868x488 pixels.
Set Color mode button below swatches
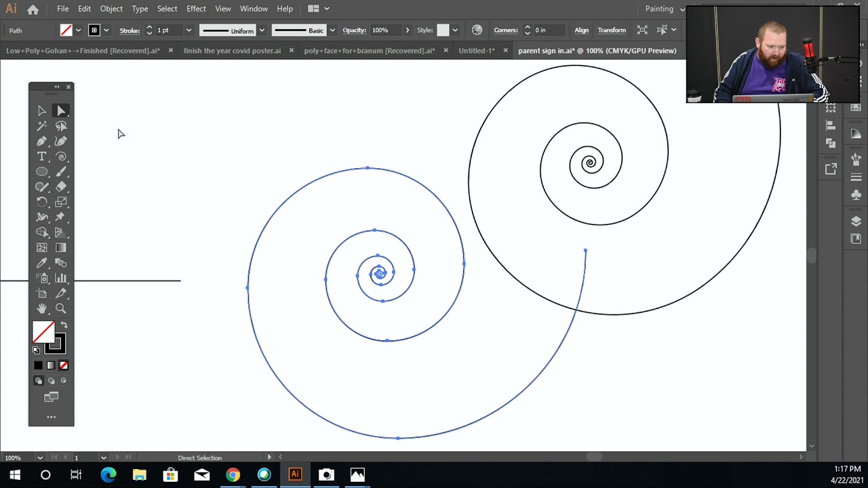click(38, 365)
